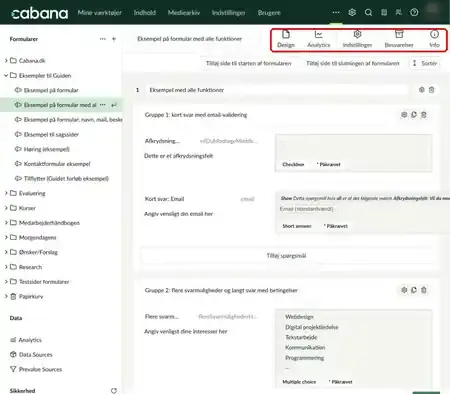Expand the Cabana.dk folder

(x=6, y=61)
